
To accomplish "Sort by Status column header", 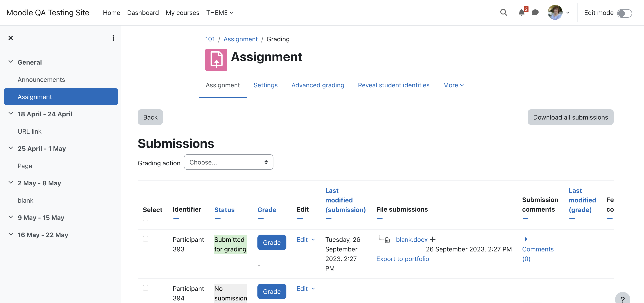I will [x=224, y=210].
